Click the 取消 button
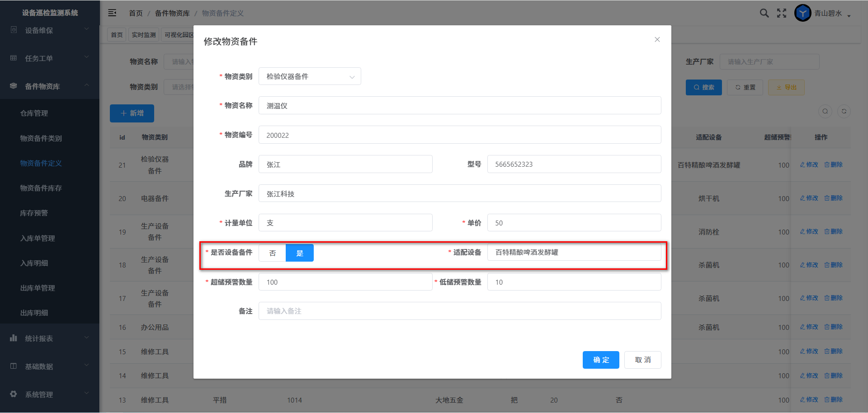This screenshot has width=868, height=413. click(x=642, y=360)
